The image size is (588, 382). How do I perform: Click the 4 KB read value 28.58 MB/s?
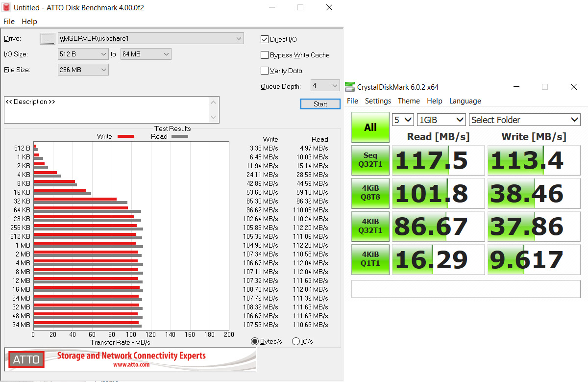click(312, 175)
